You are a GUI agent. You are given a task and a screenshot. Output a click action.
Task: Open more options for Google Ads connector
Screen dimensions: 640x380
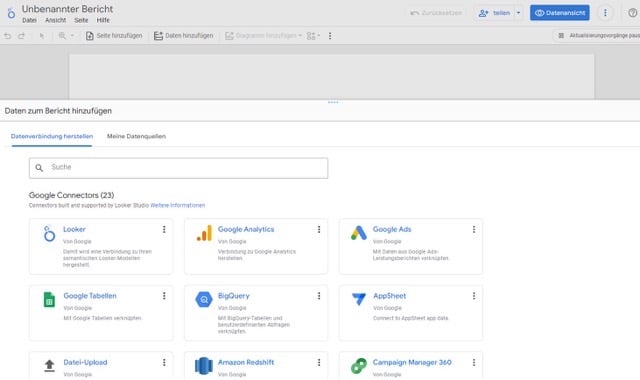point(474,229)
